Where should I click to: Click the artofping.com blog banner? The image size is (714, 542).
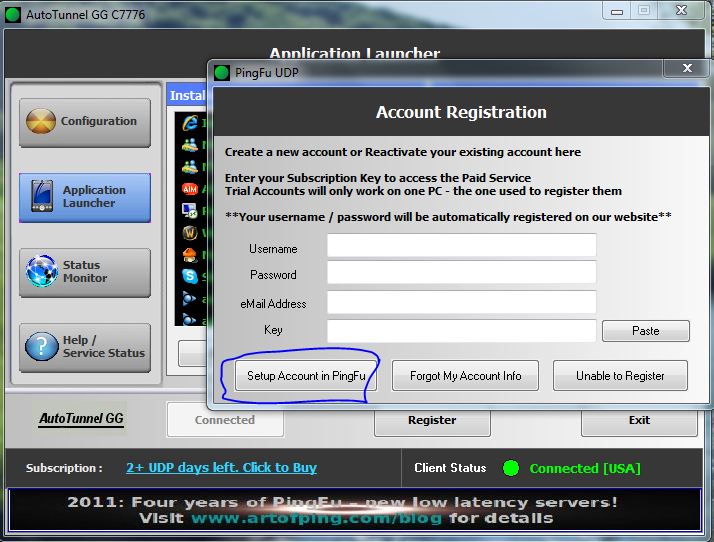[355, 510]
